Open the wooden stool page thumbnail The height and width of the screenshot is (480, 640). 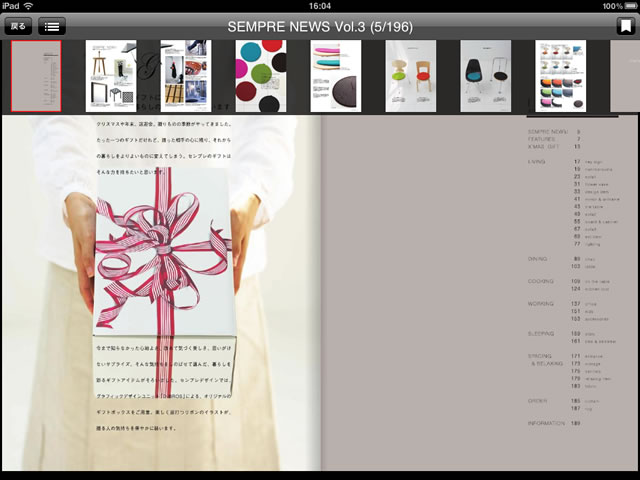click(111, 76)
